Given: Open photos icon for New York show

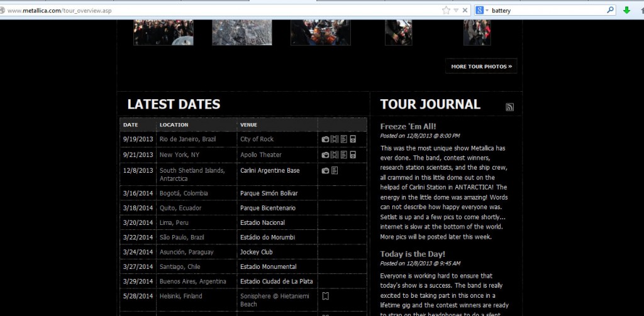Looking at the screenshot, I should pyautogui.click(x=325, y=155).
